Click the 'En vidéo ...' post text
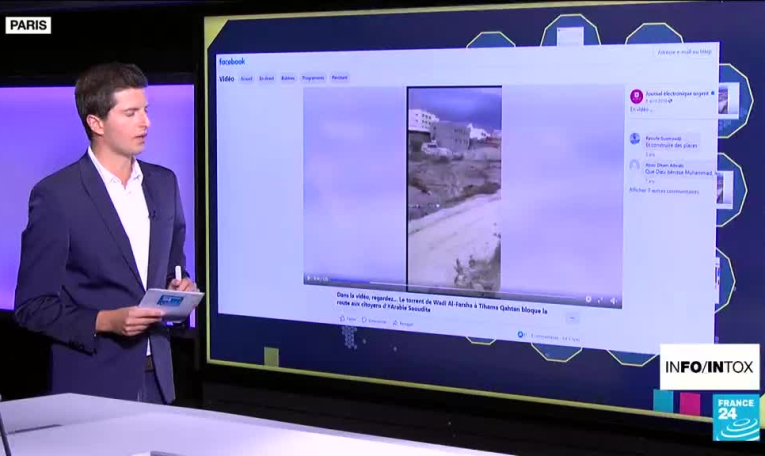The image size is (765, 456). (x=641, y=110)
